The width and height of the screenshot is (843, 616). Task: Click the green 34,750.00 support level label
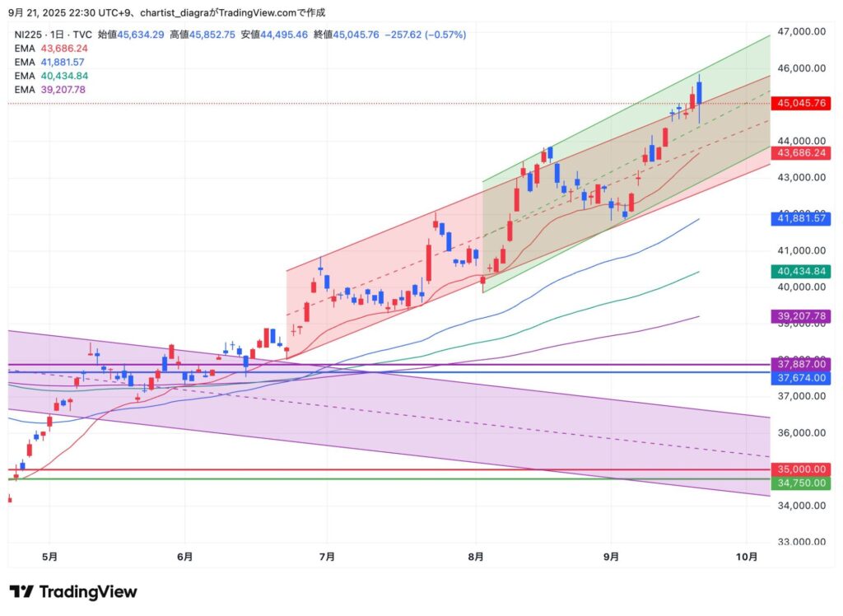(799, 483)
